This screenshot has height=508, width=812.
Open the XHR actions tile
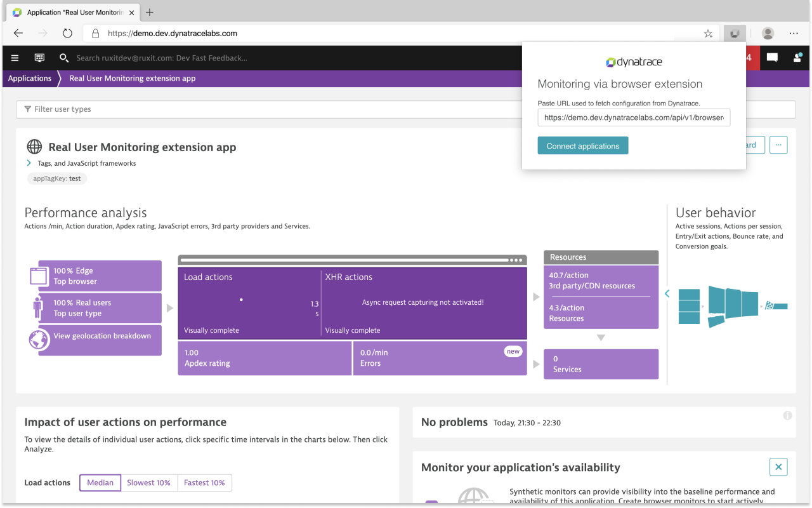[424, 303]
